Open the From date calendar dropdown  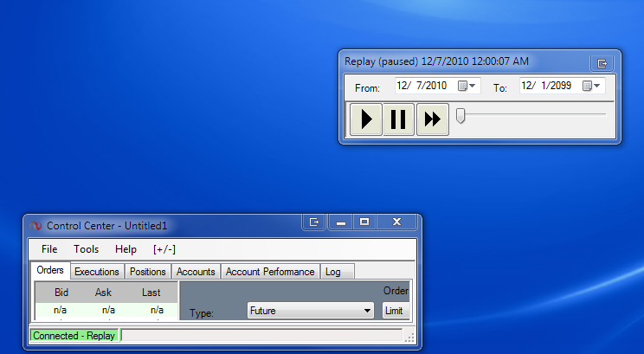tap(467, 86)
